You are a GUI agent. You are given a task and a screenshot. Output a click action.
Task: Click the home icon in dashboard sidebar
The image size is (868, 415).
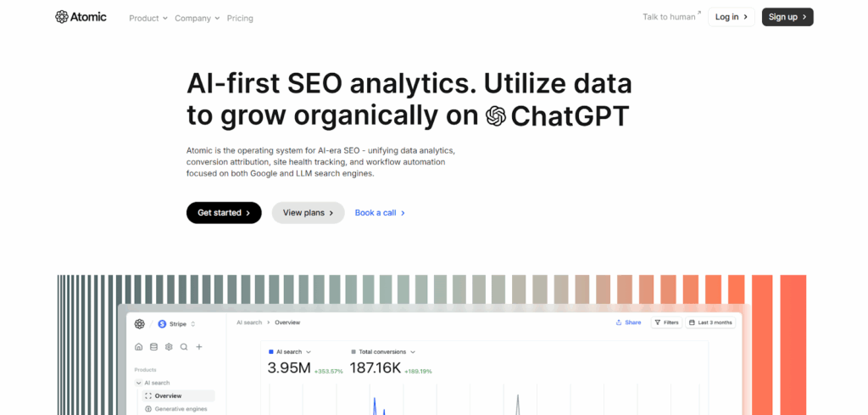139,346
